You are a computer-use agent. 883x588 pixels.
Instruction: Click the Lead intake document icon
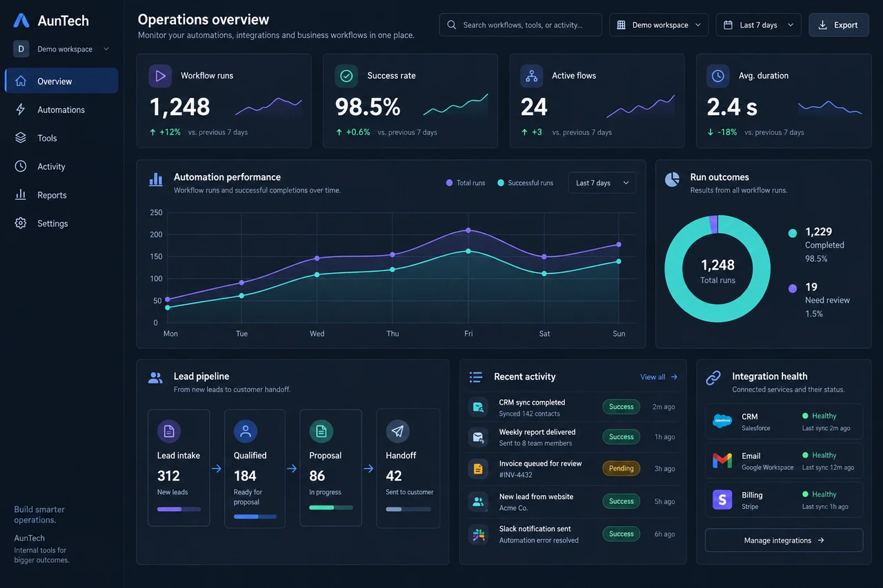click(x=169, y=432)
